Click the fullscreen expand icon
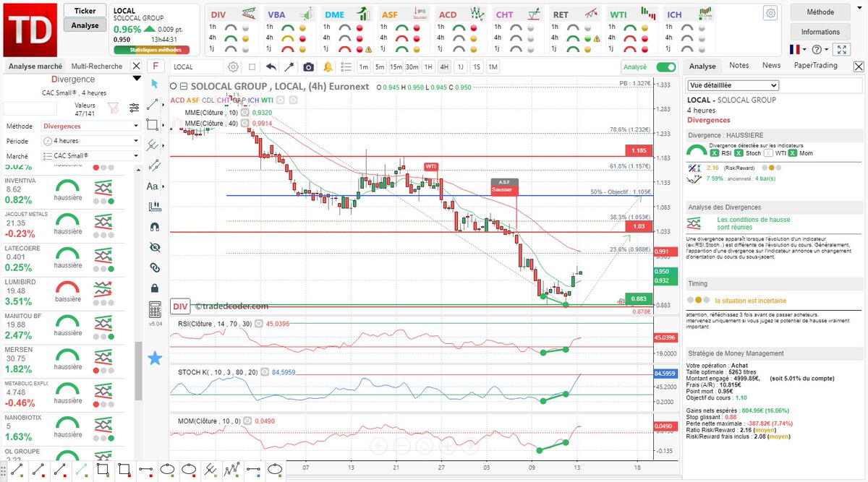Image resolution: width=868 pixels, height=482 pixels. pos(841,49)
